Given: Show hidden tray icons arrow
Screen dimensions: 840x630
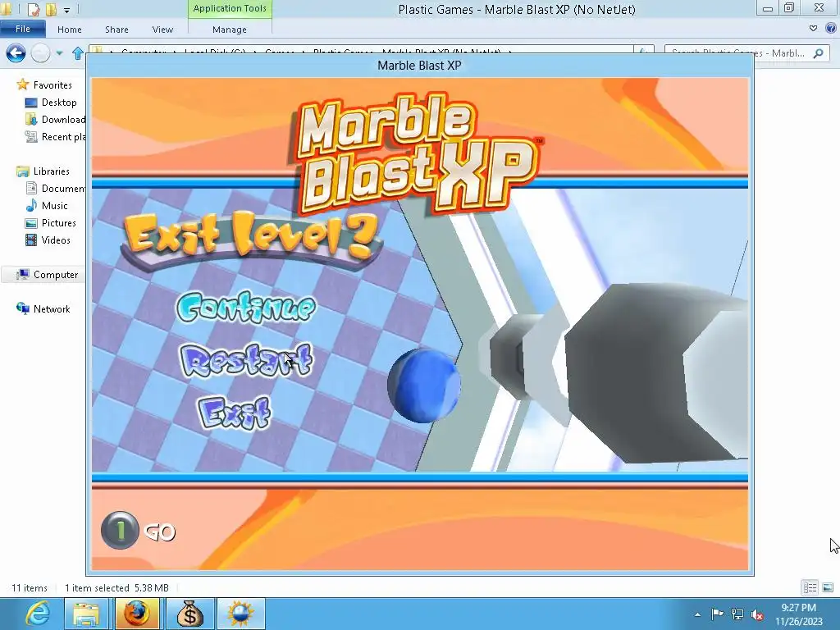Looking at the screenshot, I should point(697,614).
